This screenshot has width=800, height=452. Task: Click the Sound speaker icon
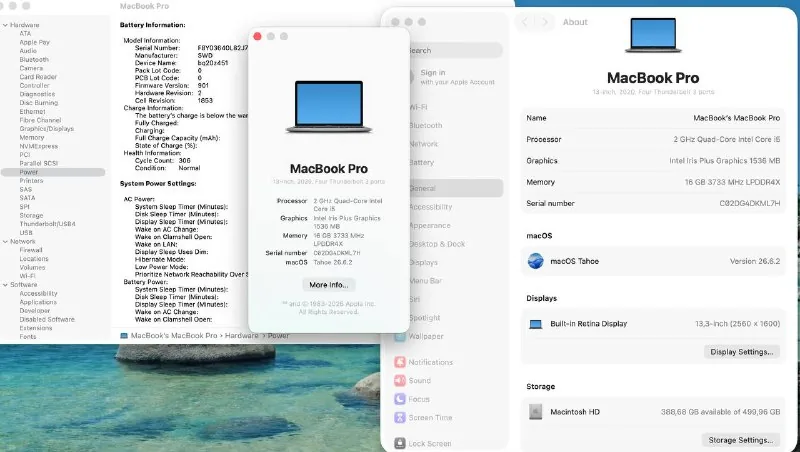pyautogui.click(x=399, y=381)
